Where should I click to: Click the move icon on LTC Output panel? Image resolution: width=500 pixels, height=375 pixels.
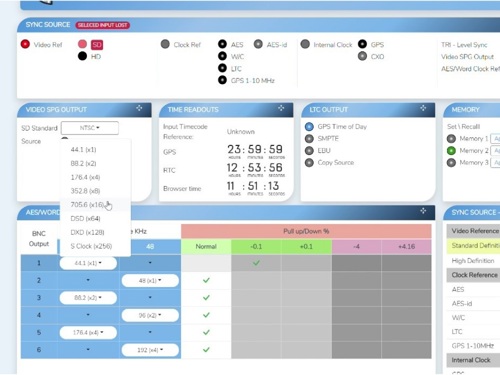423,108
